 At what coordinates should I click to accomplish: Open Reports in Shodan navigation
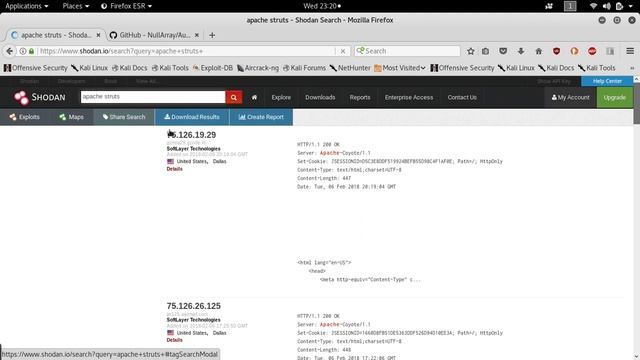click(x=360, y=98)
